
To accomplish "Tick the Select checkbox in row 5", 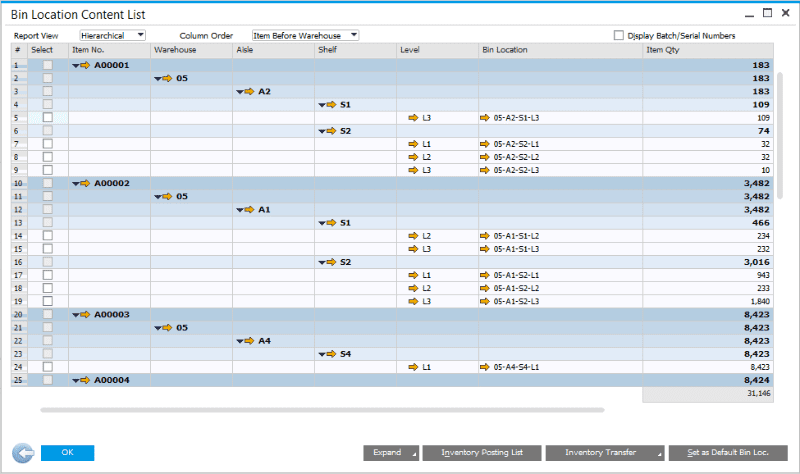I will [47, 117].
